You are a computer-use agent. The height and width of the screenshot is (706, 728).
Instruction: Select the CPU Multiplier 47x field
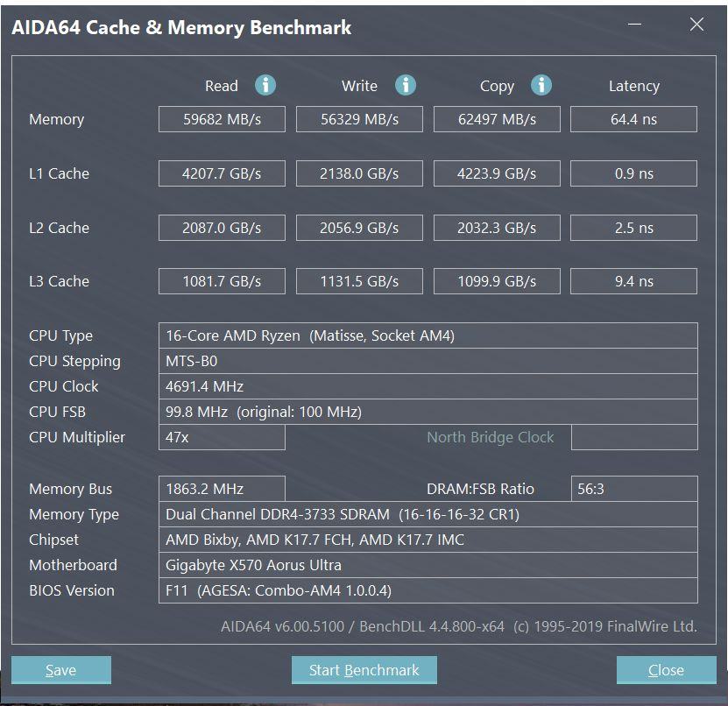pos(222,437)
